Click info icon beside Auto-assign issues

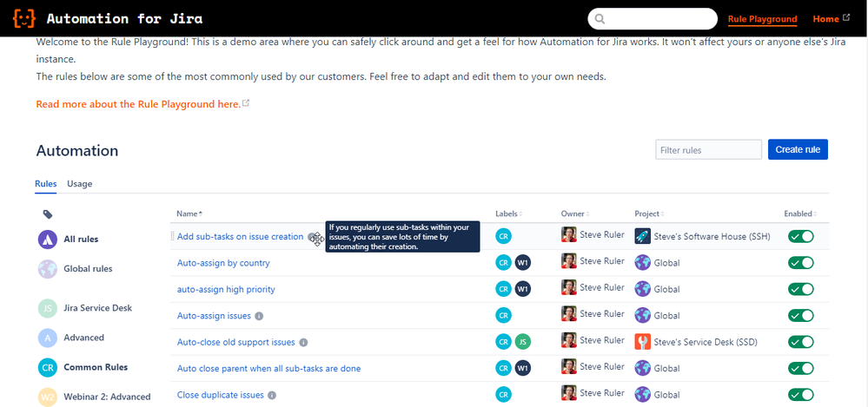coord(259,316)
